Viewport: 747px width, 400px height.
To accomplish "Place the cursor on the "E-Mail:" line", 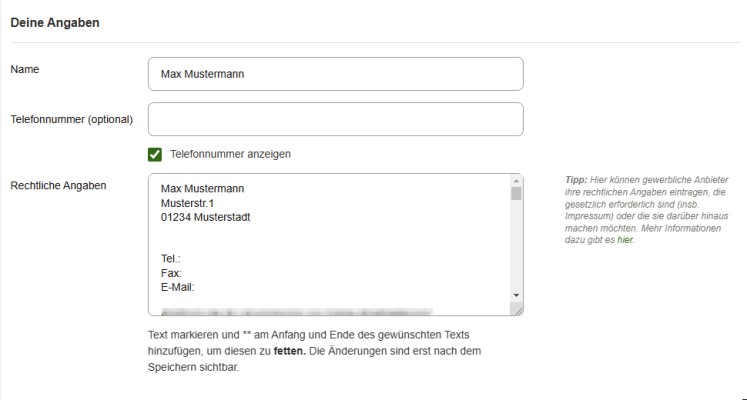I will click(x=177, y=287).
